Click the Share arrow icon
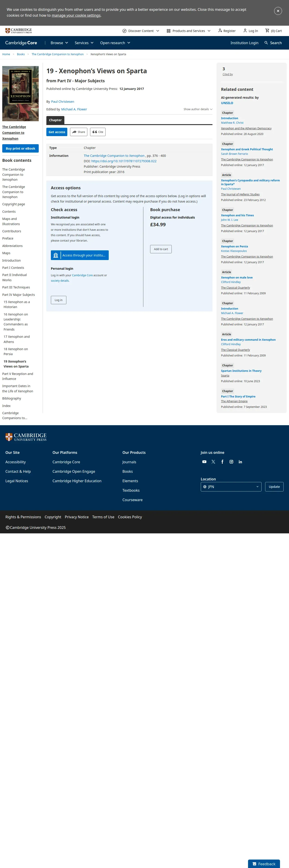289x868 pixels. pos(74,132)
